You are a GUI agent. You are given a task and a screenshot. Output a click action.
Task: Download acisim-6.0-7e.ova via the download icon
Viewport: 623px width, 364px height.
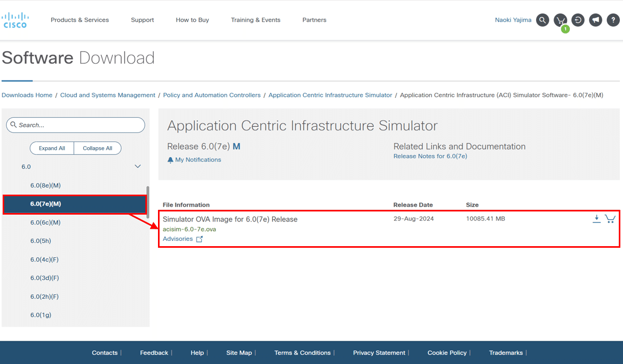click(x=597, y=218)
